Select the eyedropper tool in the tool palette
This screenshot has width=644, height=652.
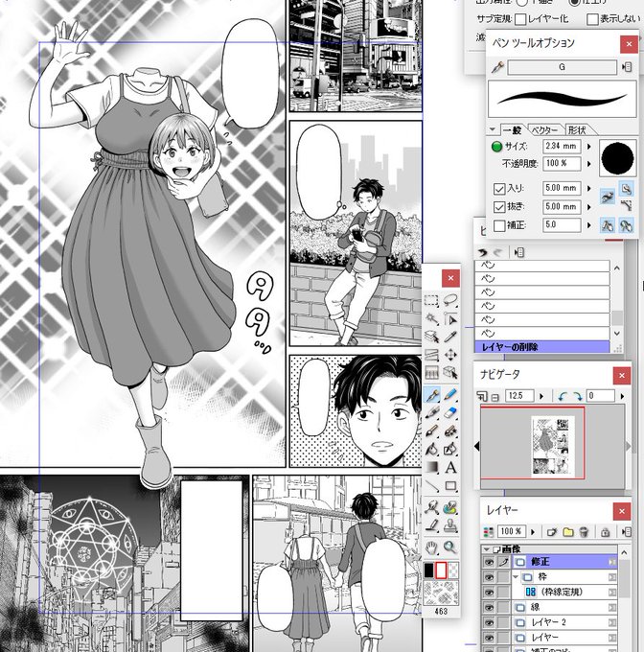450,336
